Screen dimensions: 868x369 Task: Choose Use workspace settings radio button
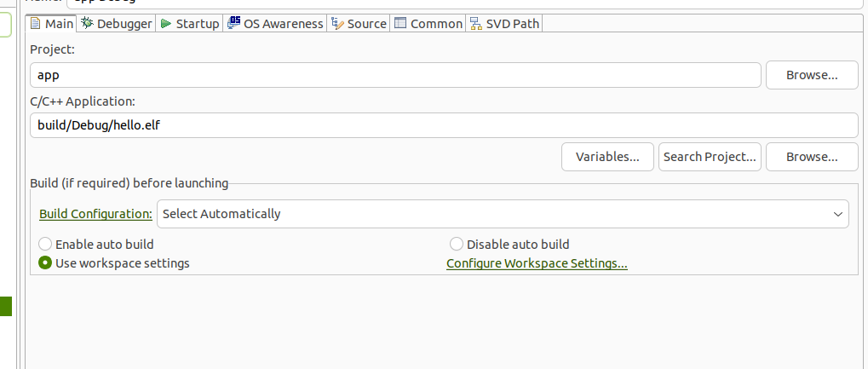[46, 263]
